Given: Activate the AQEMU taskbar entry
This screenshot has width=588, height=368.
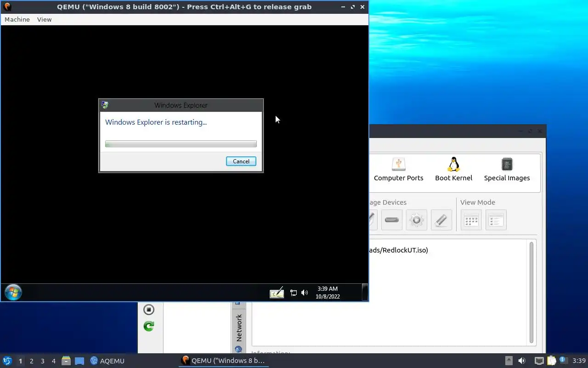Looking at the screenshot, I should (x=107, y=361).
